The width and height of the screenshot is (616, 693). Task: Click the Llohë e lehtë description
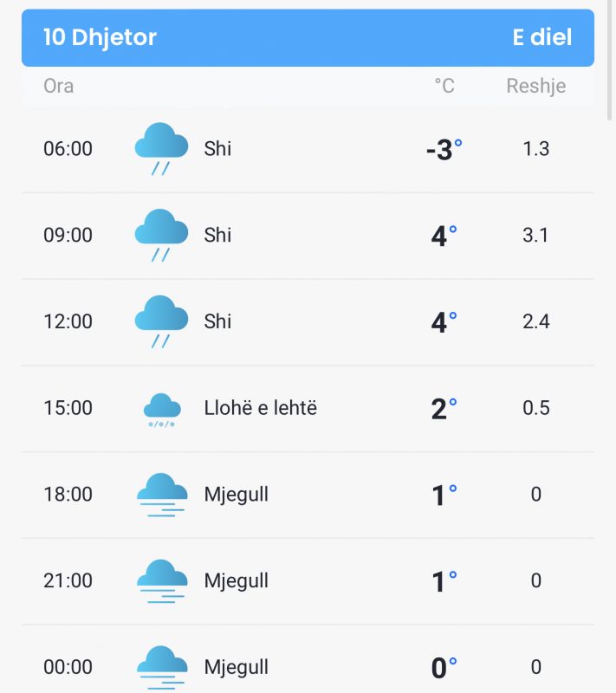click(260, 408)
